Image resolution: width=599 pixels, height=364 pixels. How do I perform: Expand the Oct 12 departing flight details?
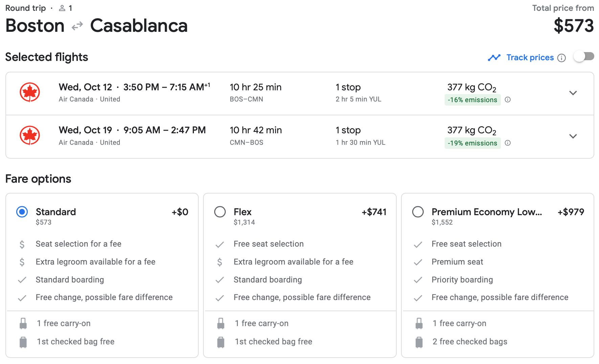click(x=573, y=93)
